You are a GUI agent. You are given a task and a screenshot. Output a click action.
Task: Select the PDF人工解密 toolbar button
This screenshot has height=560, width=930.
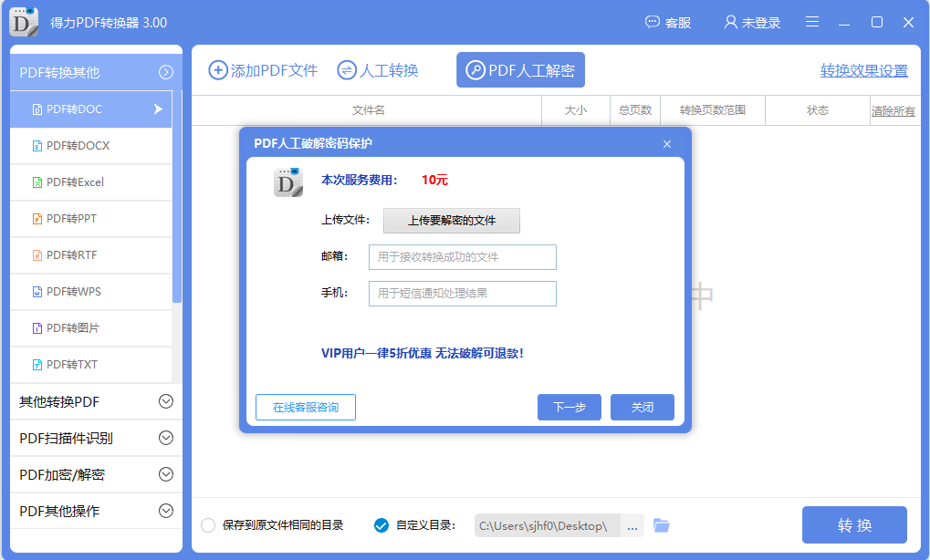[x=520, y=70]
